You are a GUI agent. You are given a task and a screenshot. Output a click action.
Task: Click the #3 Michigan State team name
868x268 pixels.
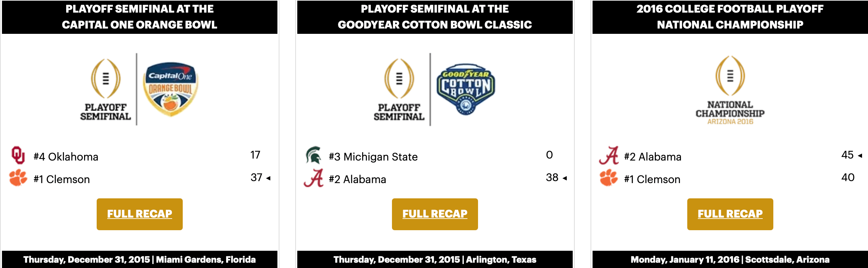pos(373,157)
